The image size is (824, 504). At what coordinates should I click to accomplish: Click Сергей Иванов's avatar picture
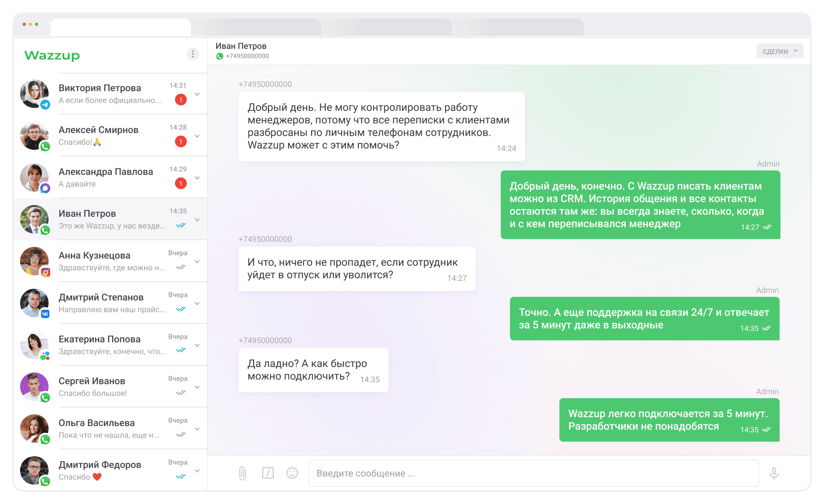[34, 387]
